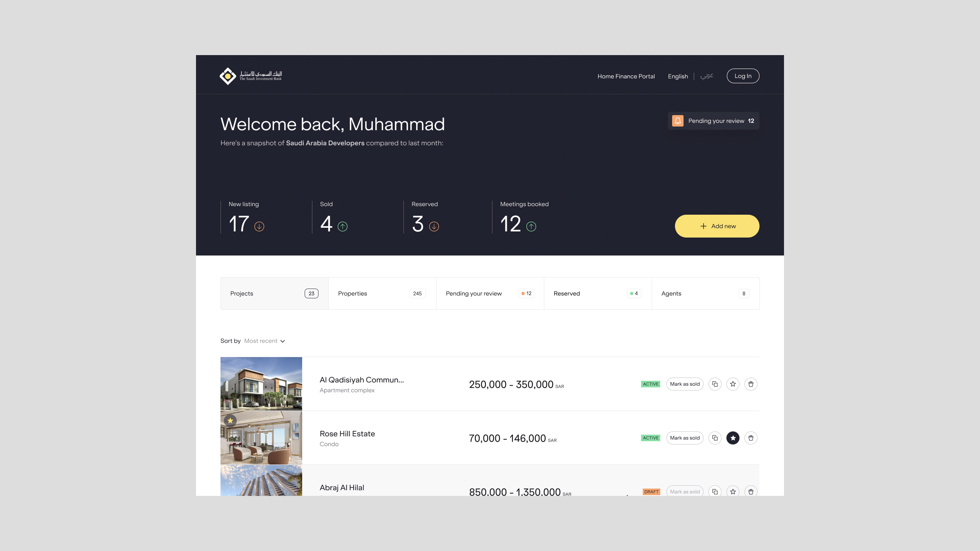Click the Welcome back, Muhammad heading
Viewport: 980px width, 551px height.
coord(332,124)
